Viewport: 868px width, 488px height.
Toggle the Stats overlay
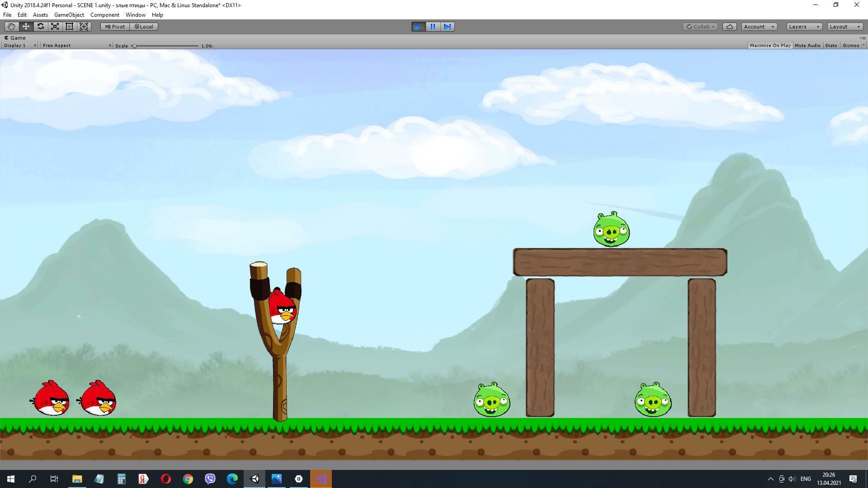pos(831,46)
